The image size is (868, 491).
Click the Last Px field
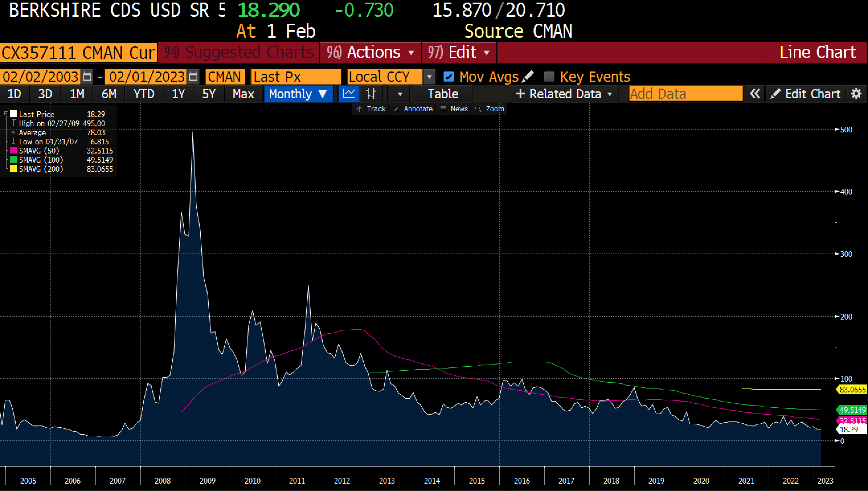[x=296, y=77]
